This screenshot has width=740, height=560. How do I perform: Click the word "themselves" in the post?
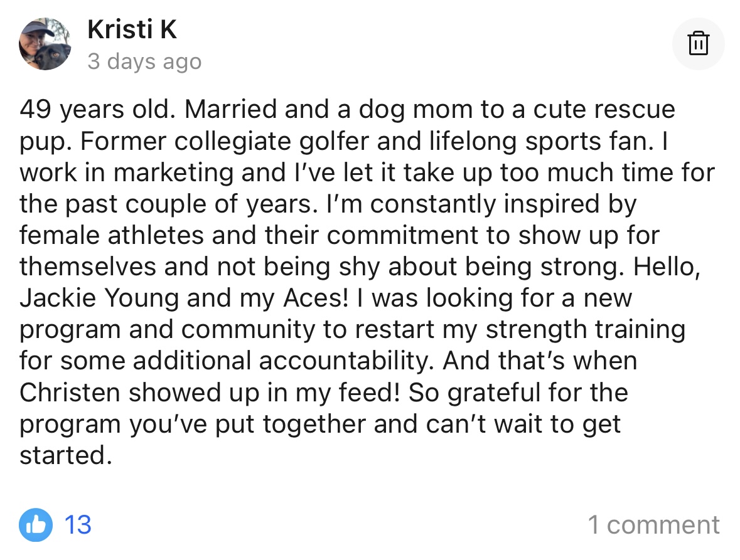point(87,267)
